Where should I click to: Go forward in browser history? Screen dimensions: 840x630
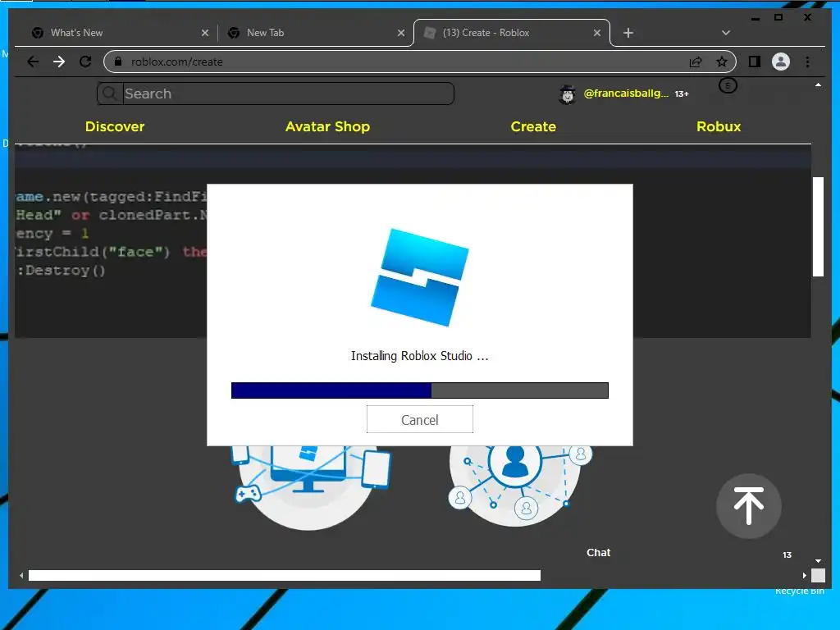[59, 62]
